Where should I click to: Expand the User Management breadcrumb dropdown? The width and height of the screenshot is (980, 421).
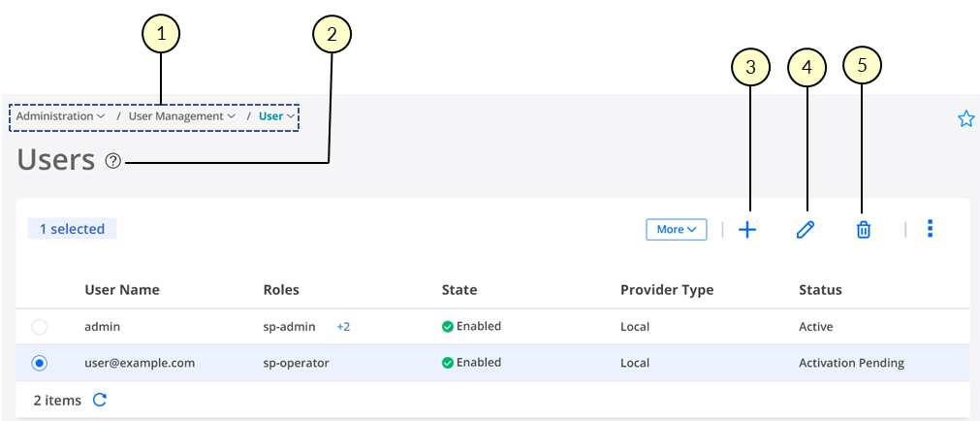pos(182,116)
